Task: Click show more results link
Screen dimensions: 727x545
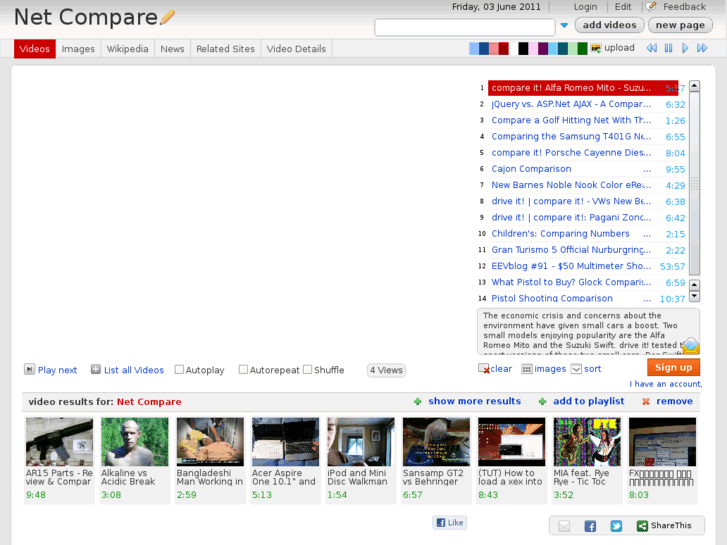Action: 474,401
